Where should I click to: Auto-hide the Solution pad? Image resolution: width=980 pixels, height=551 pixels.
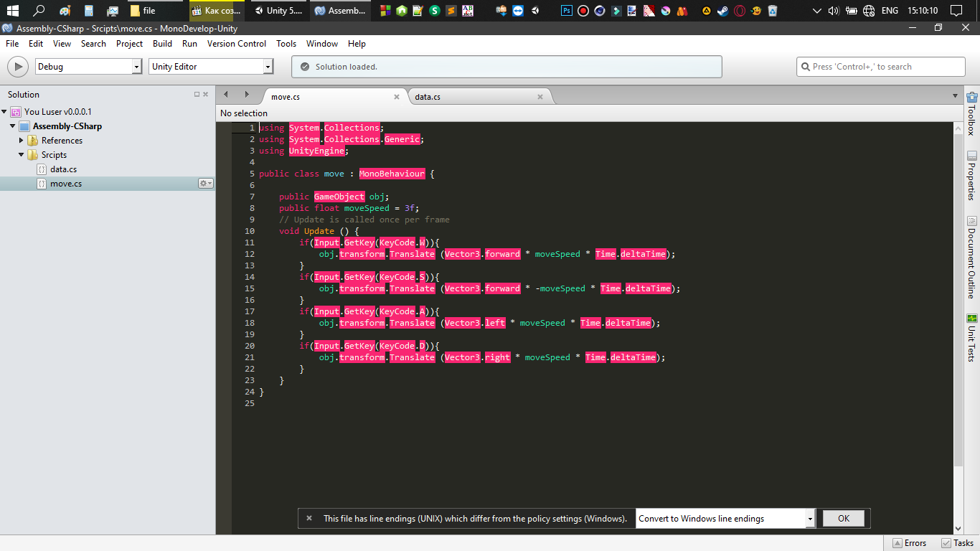click(197, 95)
